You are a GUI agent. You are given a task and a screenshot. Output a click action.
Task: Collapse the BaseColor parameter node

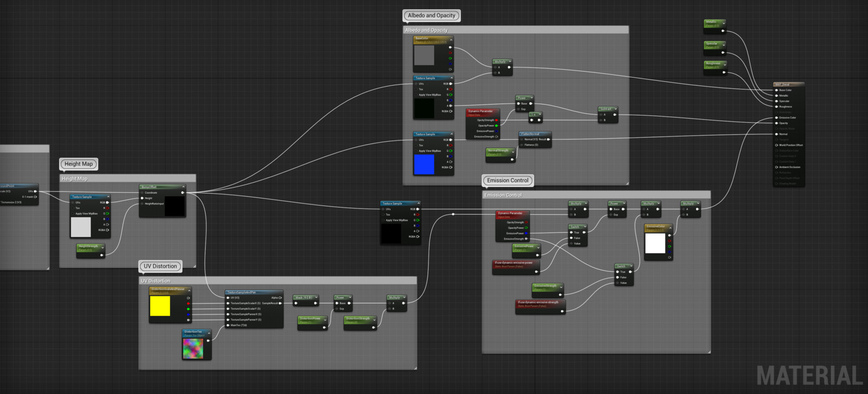[451, 40]
